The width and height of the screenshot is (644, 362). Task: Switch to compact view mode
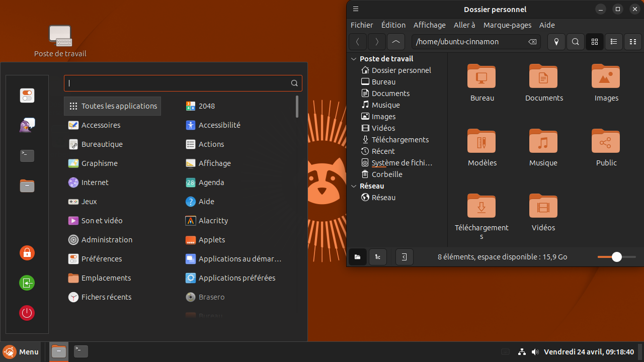(633, 42)
